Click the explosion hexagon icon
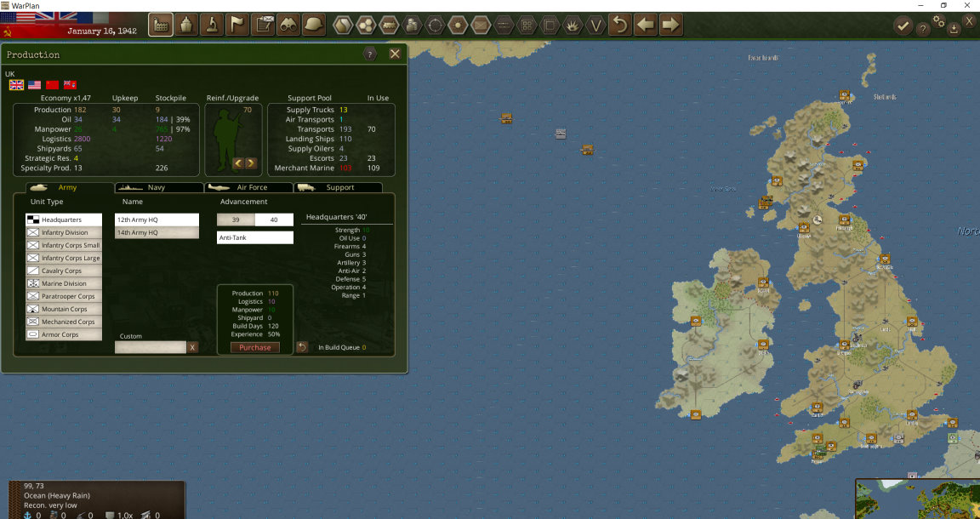The image size is (980, 519). coord(573,26)
